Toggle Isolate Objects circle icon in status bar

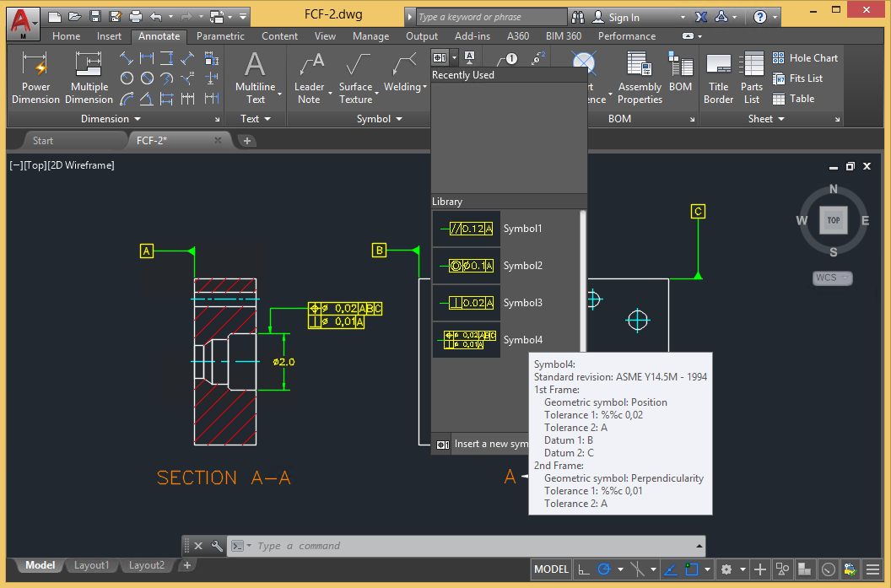829,569
